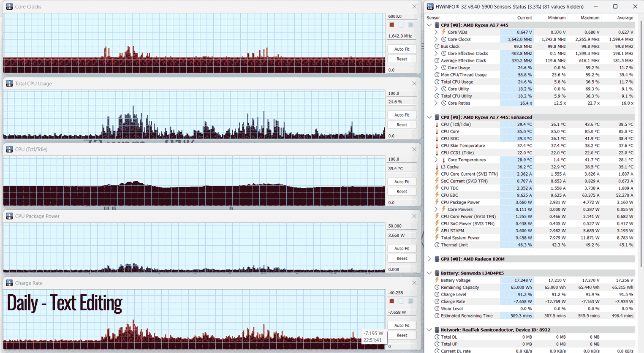Viewport: 644px width, 353px height.
Task: Click the Battery Sunwoda L24D4PK5 group icon
Action: tap(437, 273)
